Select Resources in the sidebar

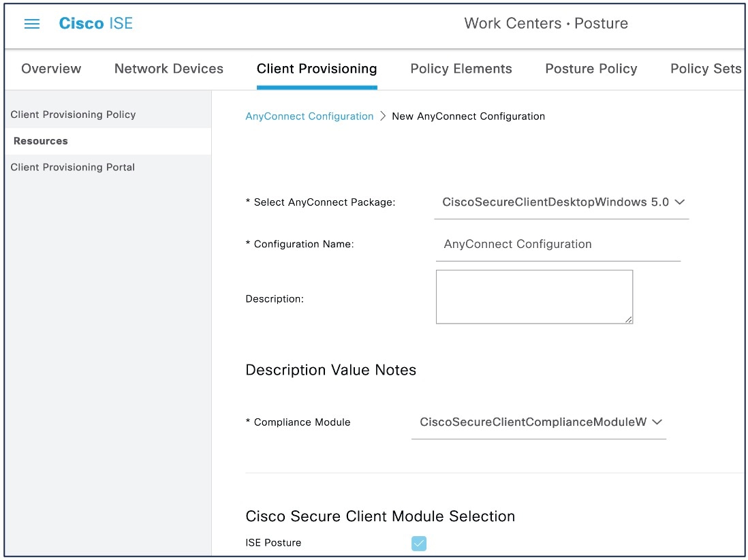[108, 141]
